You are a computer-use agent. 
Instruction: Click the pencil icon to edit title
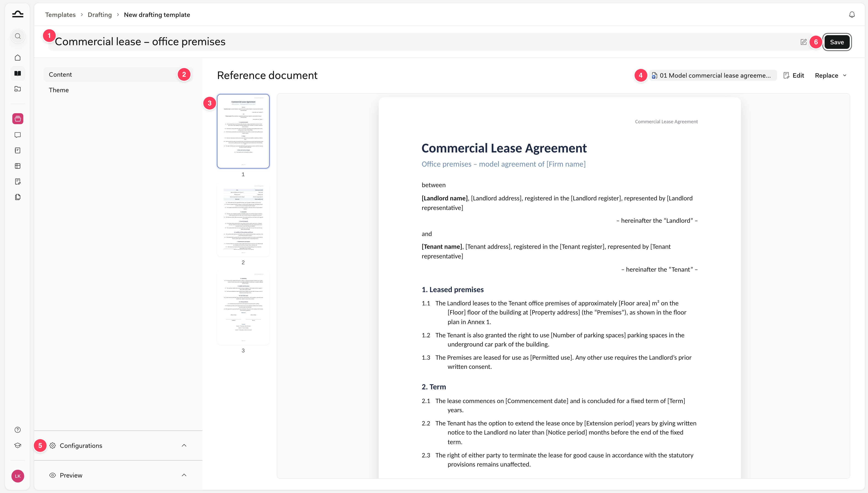pyautogui.click(x=803, y=42)
